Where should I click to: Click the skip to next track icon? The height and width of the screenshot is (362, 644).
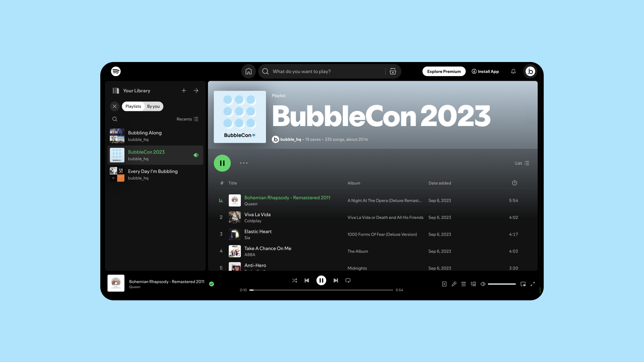(x=336, y=280)
